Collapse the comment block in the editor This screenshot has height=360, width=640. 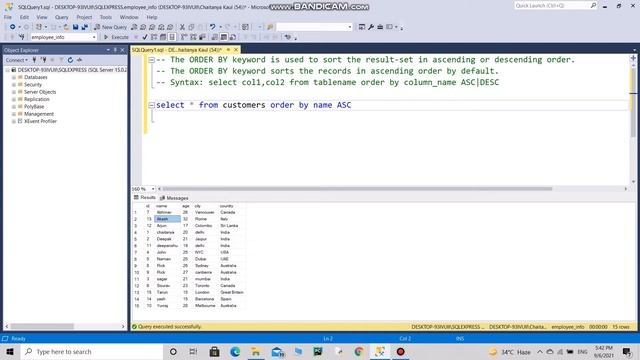pos(151,60)
